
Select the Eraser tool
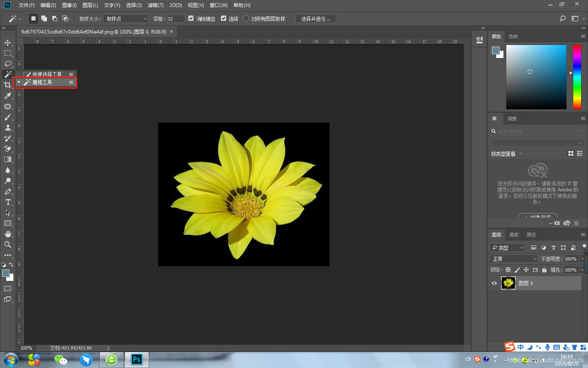(7, 149)
